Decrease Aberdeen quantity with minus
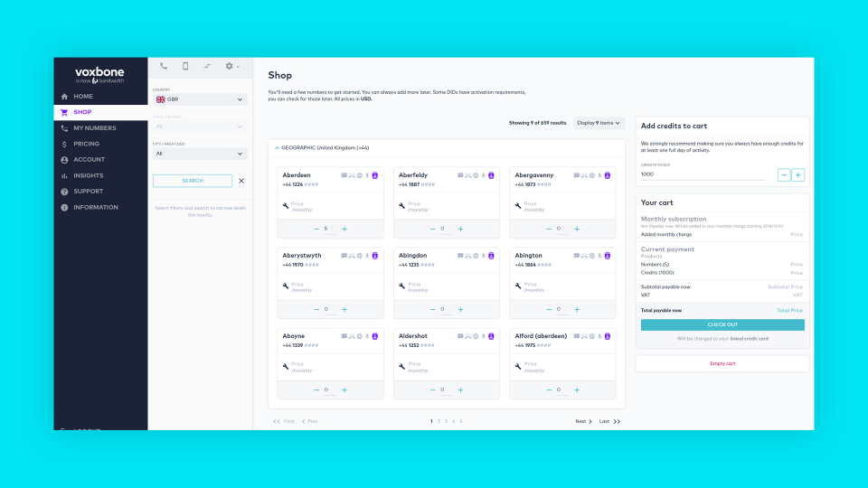The width and height of the screenshot is (868, 488). (x=316, y=229)
